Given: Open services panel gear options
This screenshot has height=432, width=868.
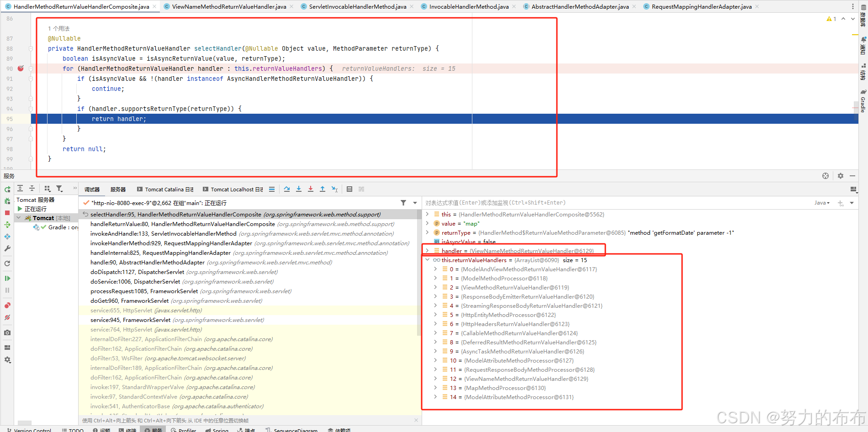Looking at the screenshot, I should click(841, 176).
